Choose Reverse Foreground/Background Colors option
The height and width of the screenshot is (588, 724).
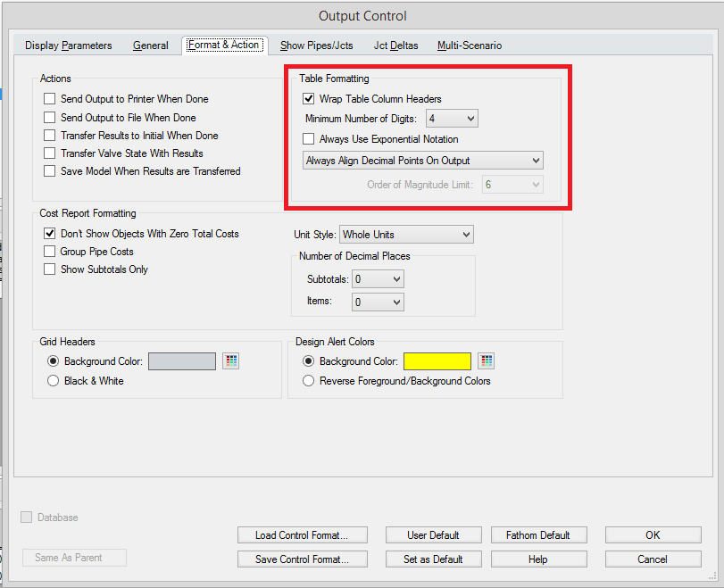pos(309,381)
